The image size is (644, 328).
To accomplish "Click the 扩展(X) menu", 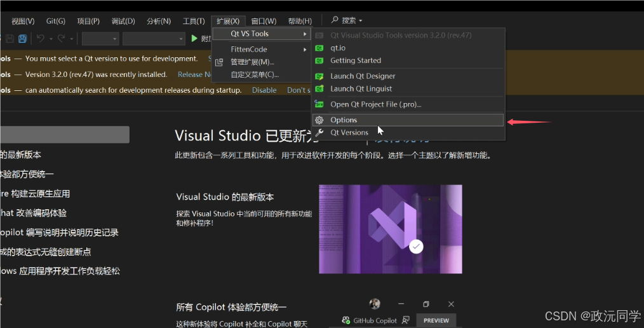I will pos(228,22).
